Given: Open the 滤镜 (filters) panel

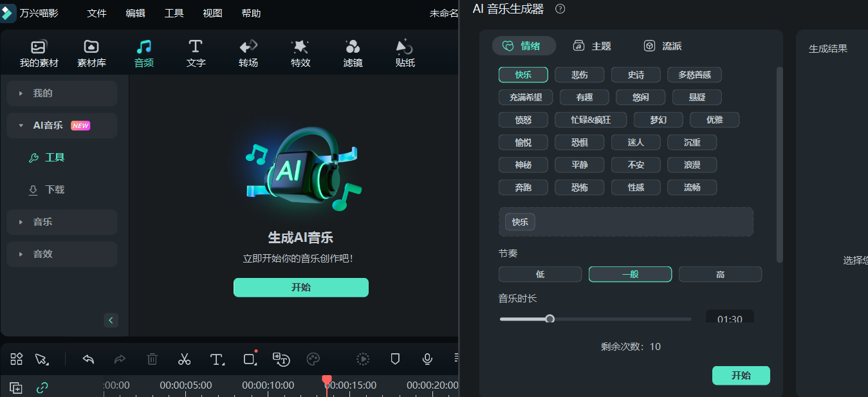Looking at the screenshot, I should (x=353, y=53).
